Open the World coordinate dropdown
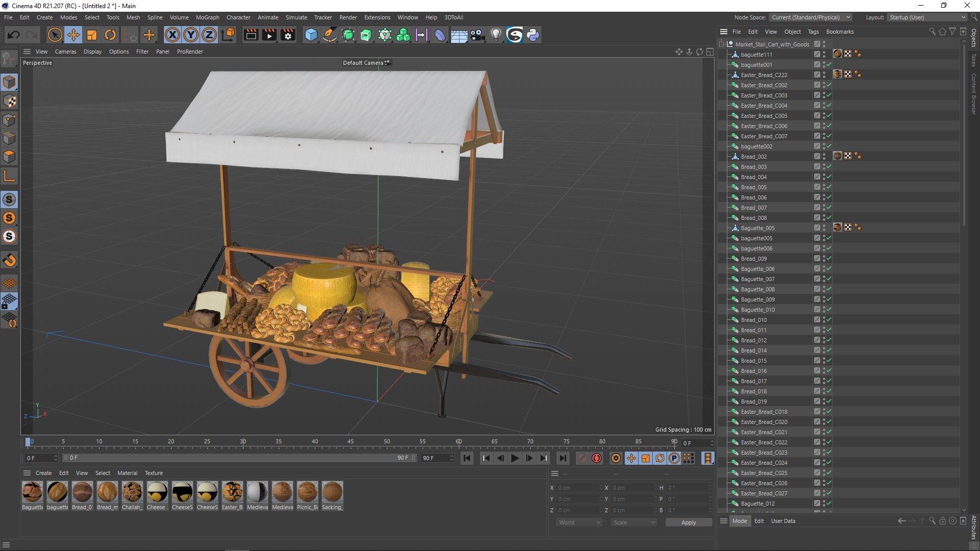The image size is (980, 551). (x=579, y=522)
